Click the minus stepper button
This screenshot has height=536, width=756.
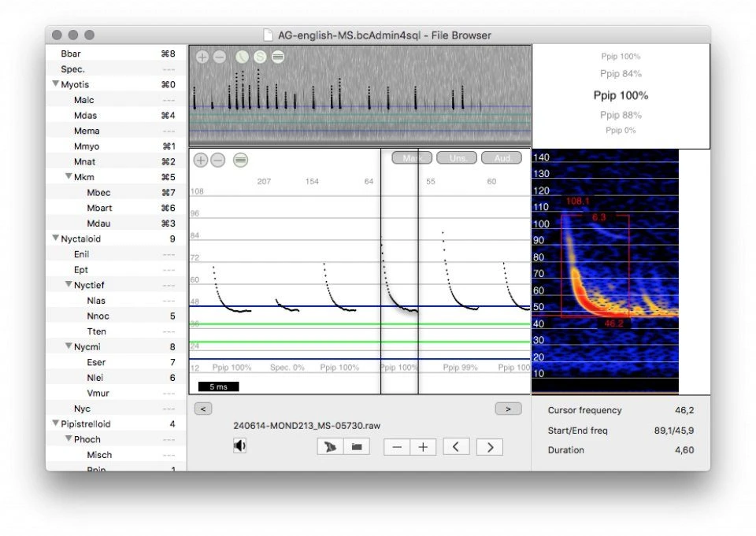click(397, 447)
